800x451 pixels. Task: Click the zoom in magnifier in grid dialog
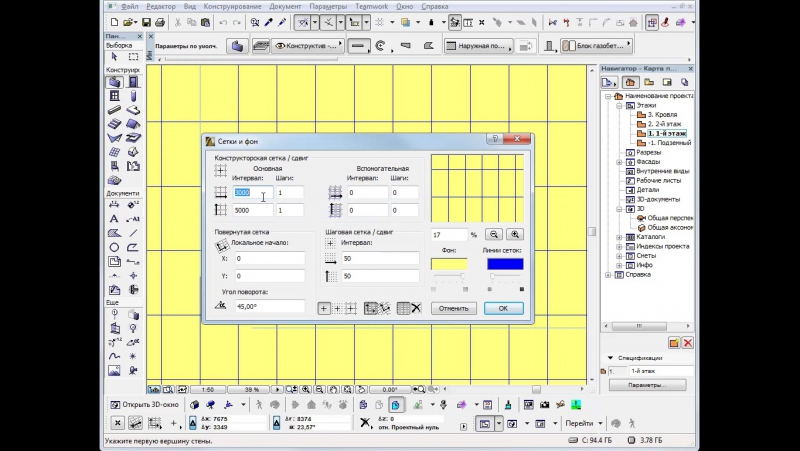(515, 234)
